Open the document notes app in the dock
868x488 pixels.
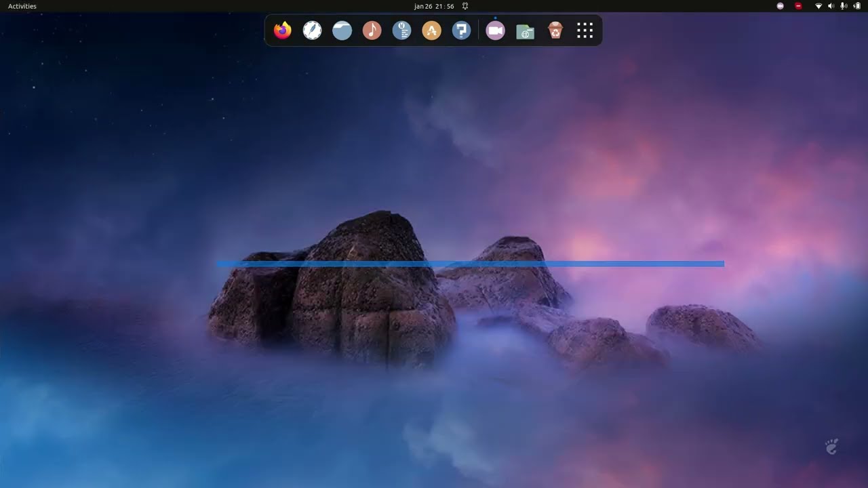point(401,30)
